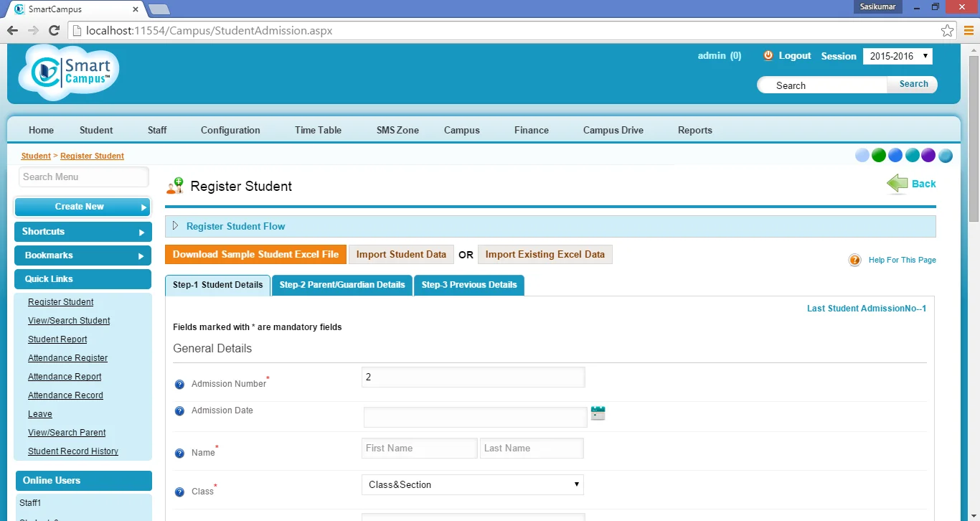Click help icon beside Admission Date
Image resolution: width=980 pixels, height=521 pixels.
[x=180, y=410]
